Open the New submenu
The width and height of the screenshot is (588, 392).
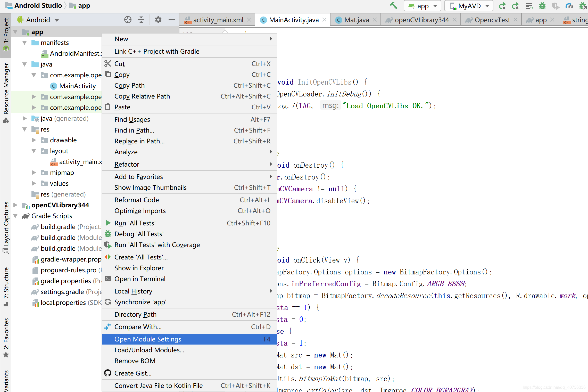point(189,39)
